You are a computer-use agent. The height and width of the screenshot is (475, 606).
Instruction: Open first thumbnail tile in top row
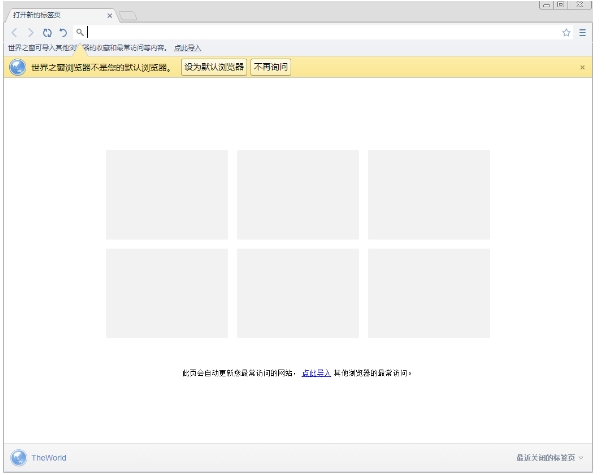click(x=167, y=195)
